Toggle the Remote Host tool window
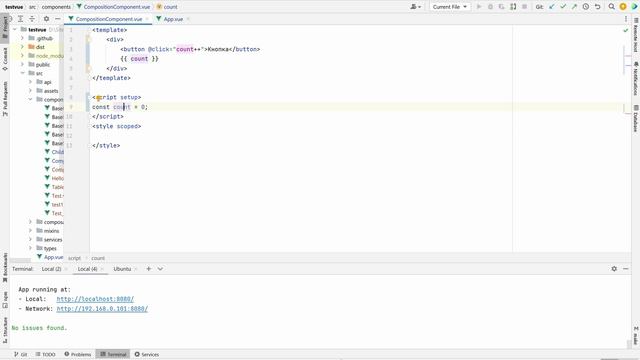The height and width of the screenshot is (360, 640). 636,35
